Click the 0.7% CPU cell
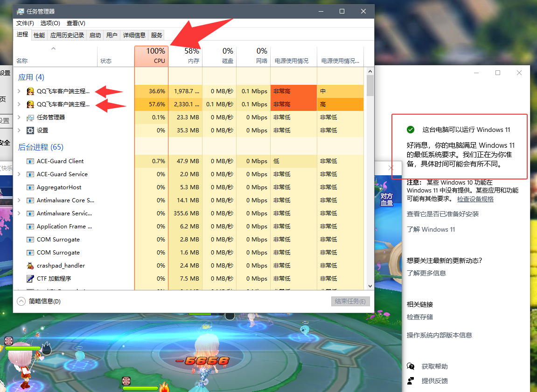This screenshot has height=392, width=537. tap(151, 161)
